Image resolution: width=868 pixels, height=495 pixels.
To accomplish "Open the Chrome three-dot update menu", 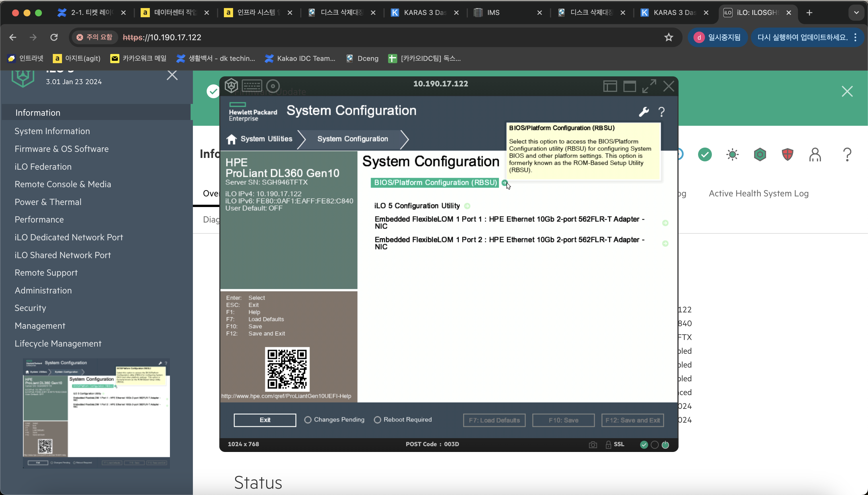I will coord(855,37).
